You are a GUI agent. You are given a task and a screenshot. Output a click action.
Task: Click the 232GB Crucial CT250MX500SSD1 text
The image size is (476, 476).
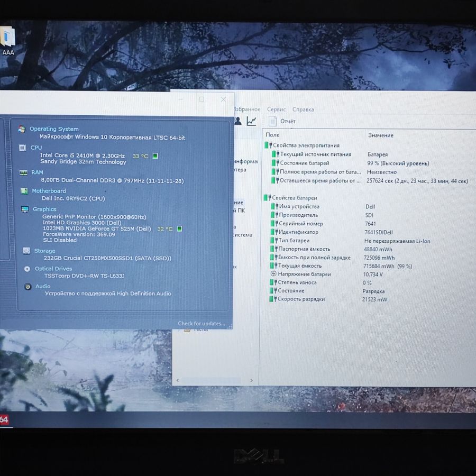[107, 258]
